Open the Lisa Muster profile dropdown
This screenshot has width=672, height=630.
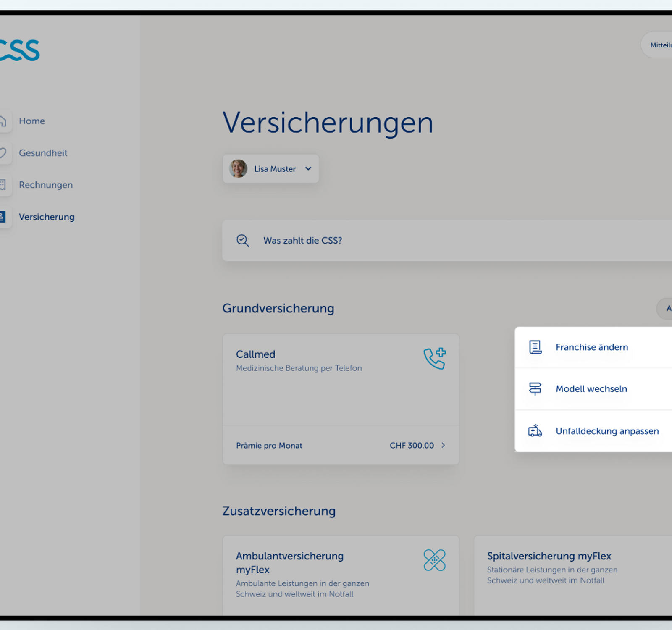click(270, 168)
